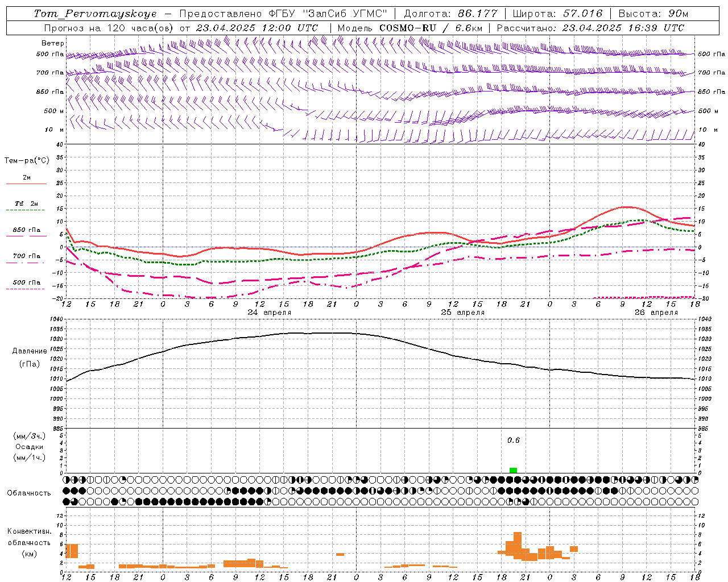
Task: Select the Прогноз на 120 часа(ов) forecast text
Action: click(109, 28)
